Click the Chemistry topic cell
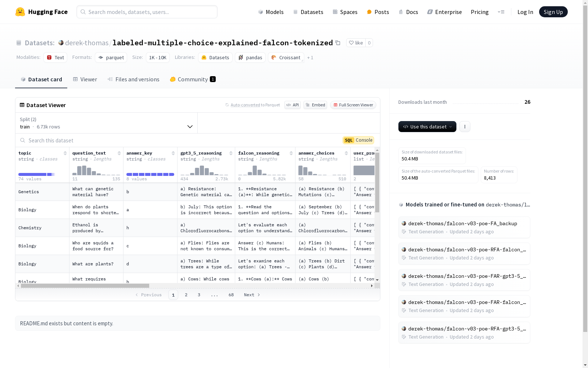The width and height of the screenshot is (588, 368). [x=42, y=228]
